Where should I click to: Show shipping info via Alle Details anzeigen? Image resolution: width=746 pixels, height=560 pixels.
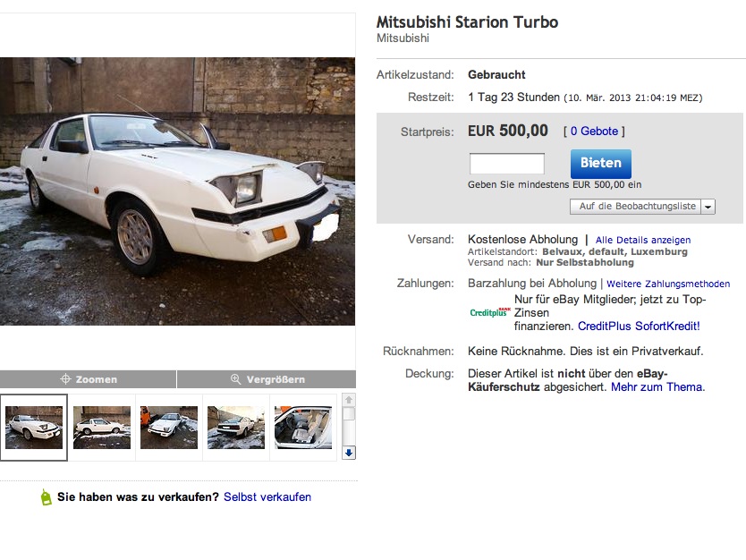pyautogui.click(x=643, y=241)
